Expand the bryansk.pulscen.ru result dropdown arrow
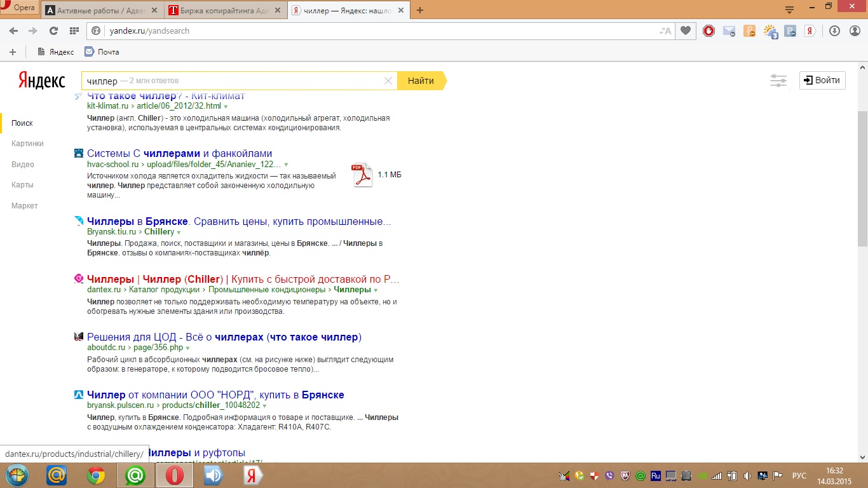868x488 pixels. tap(264, 406)
